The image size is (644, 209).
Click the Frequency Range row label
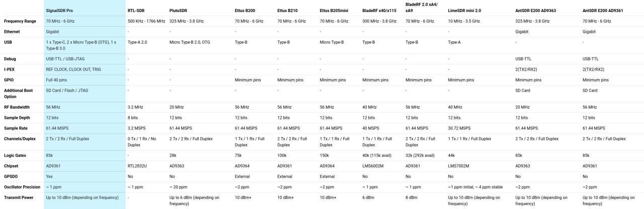pyautogui.click(x=20, y=21)
